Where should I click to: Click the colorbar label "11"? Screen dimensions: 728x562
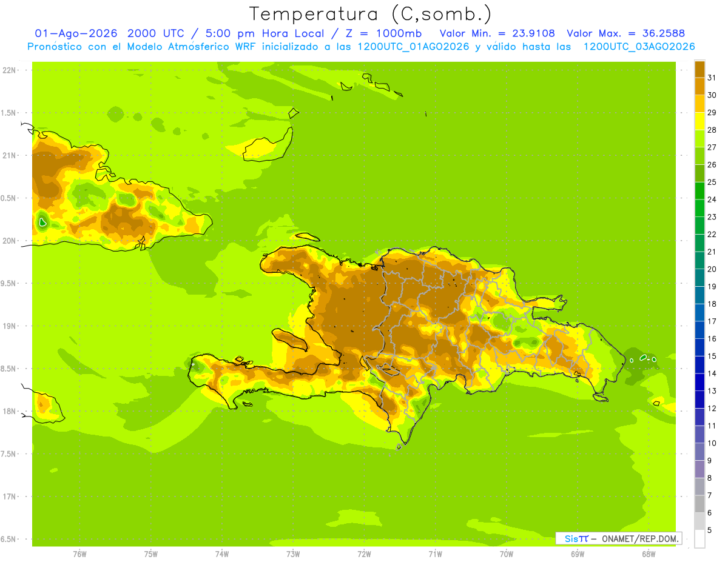point(712,426)
